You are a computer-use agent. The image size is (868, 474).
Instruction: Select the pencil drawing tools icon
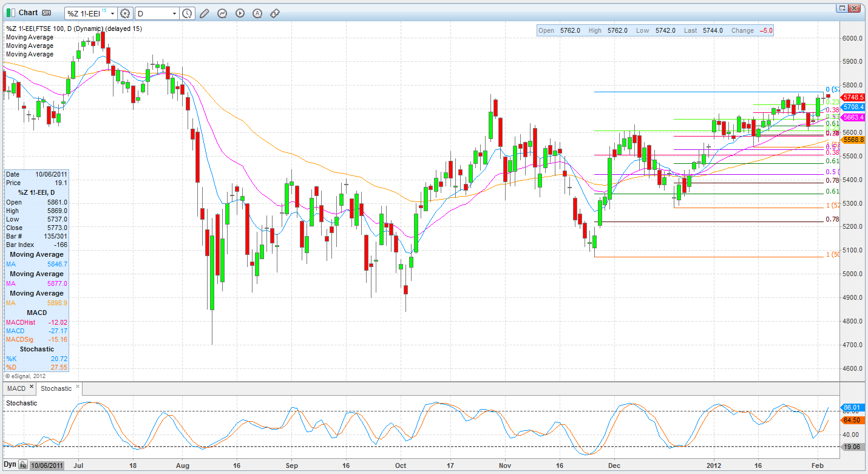[x=205, y=13]
